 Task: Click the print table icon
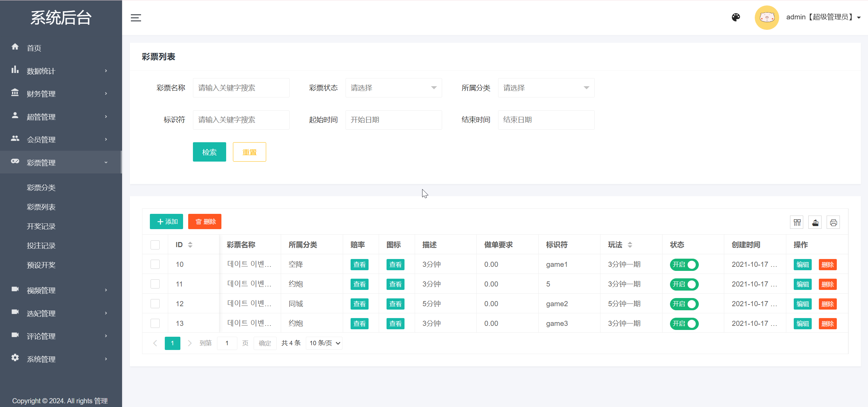834,222
